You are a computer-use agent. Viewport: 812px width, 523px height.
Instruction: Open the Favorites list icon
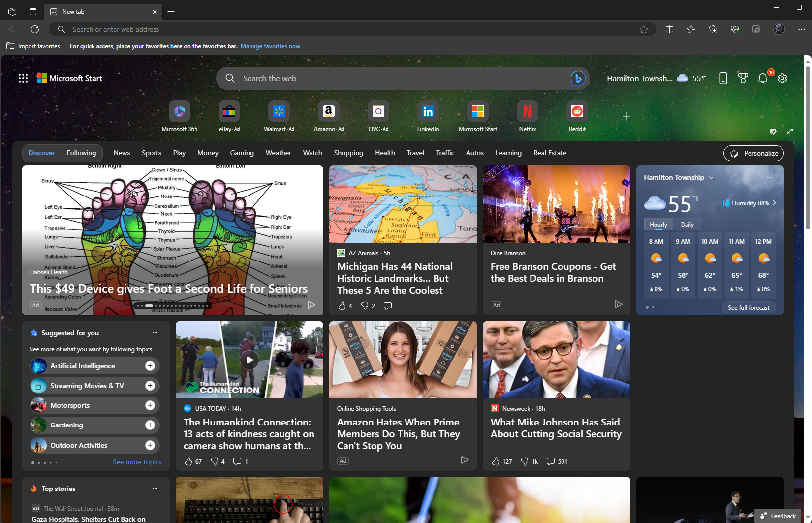[691, 29]
